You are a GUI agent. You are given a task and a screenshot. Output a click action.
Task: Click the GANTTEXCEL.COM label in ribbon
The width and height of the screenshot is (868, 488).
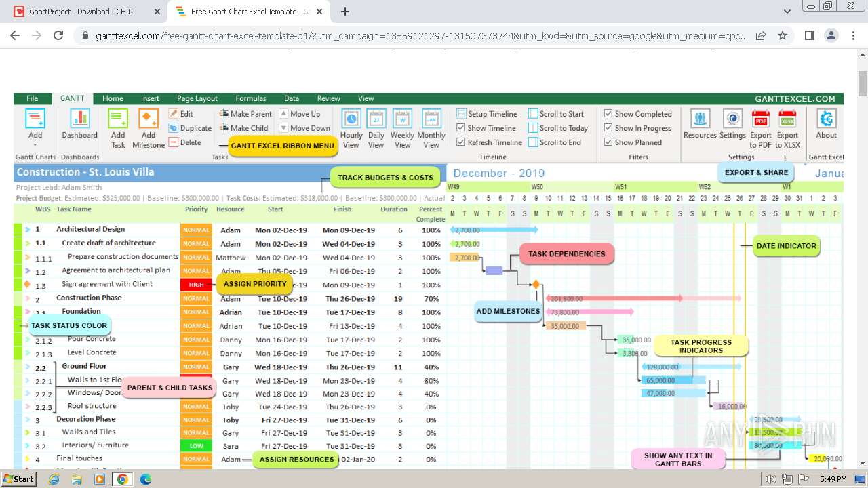click(795, 98)
